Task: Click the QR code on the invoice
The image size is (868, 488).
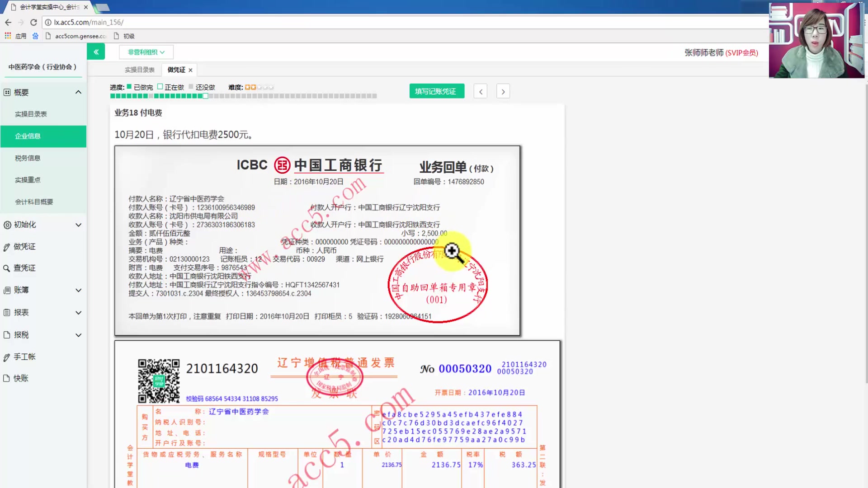Action: point(159,380)
